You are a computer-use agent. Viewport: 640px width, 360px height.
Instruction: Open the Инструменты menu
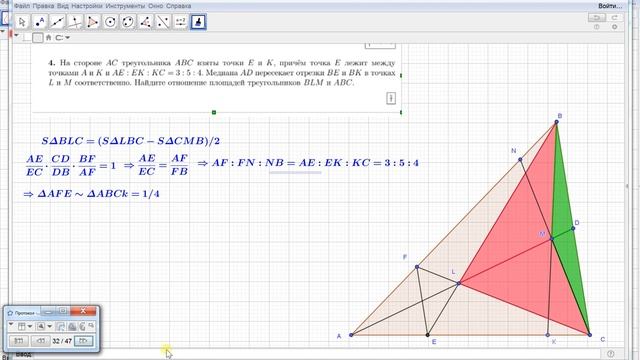click(x=125, y=6)
